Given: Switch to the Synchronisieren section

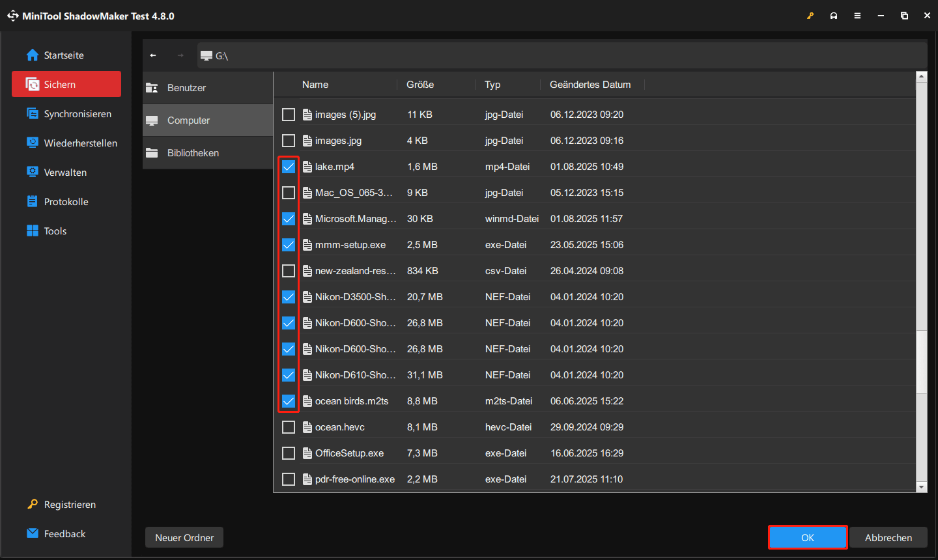Looking at the screenshot, I should point(77,114).
